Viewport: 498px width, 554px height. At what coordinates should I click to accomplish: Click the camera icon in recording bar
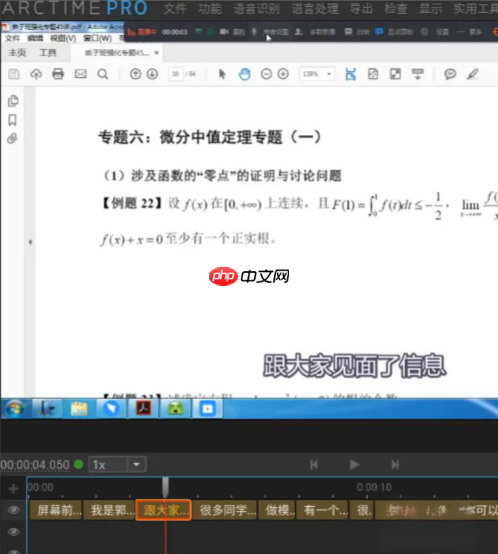point(224,32)
